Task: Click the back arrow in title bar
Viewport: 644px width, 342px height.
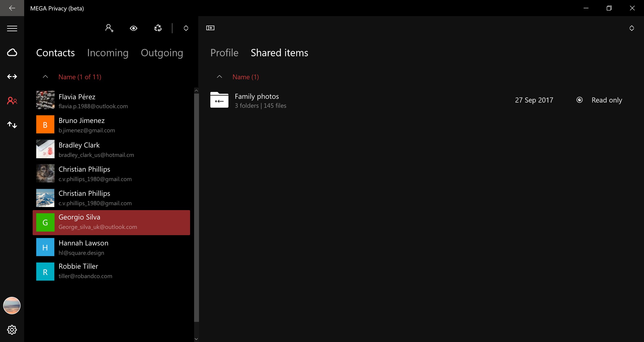Action: (x=12, y=8)
